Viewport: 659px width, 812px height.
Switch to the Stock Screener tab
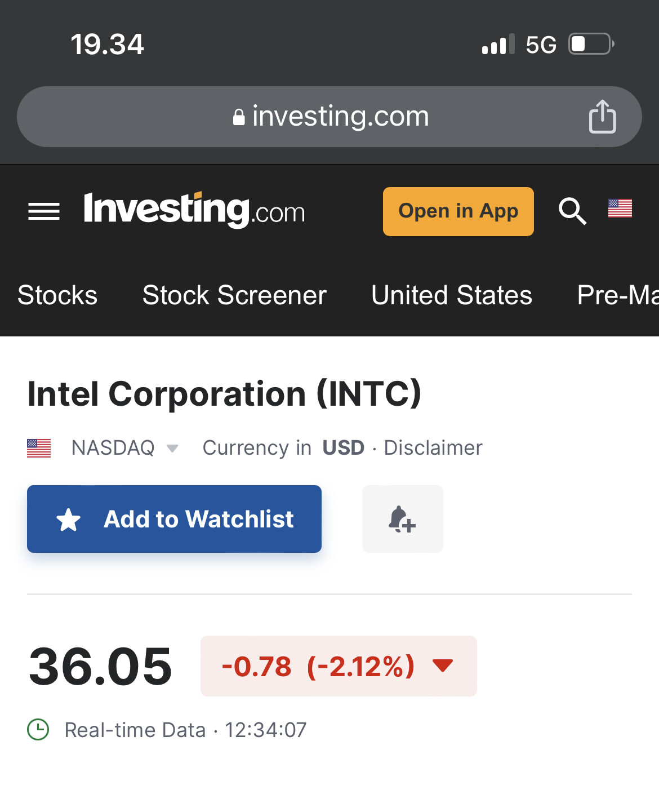click(x=234, y=295)
